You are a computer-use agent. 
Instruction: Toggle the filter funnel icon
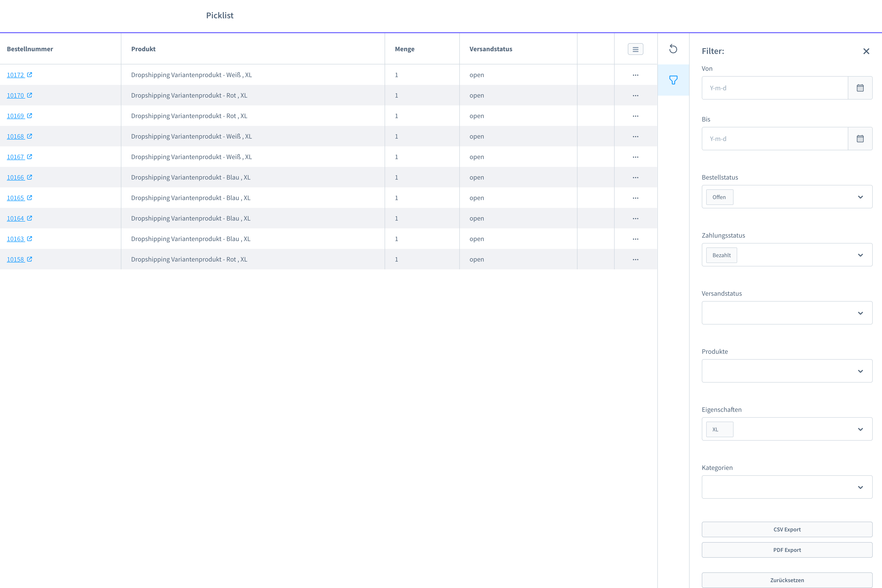673,80
